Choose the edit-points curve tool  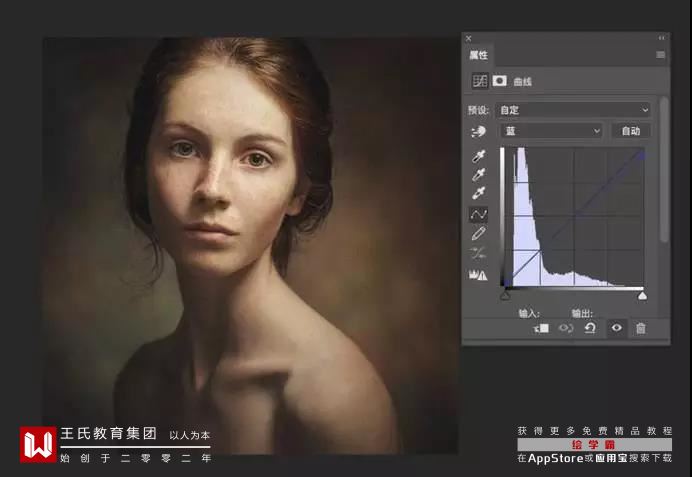pyautogui.click(x=479, y=214)
